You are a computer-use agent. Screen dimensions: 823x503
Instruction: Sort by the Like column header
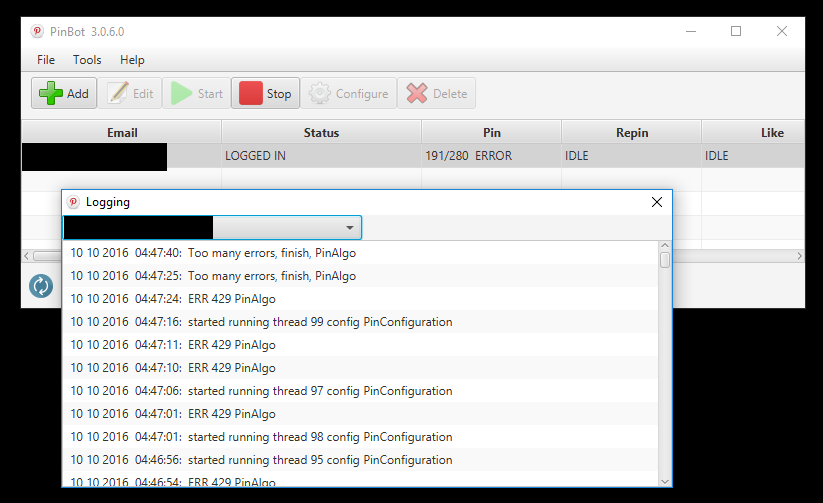coord(753,132)
